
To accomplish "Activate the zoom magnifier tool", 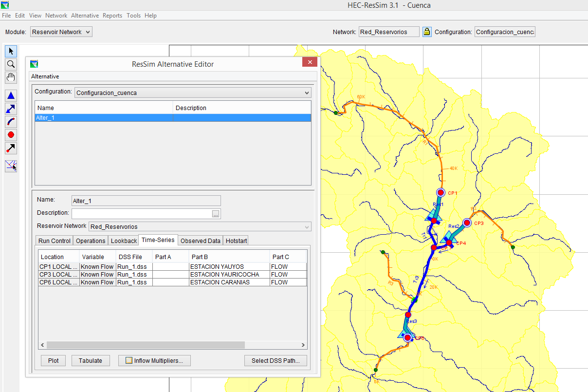I will pyautogui.click(x=11, y=64).
